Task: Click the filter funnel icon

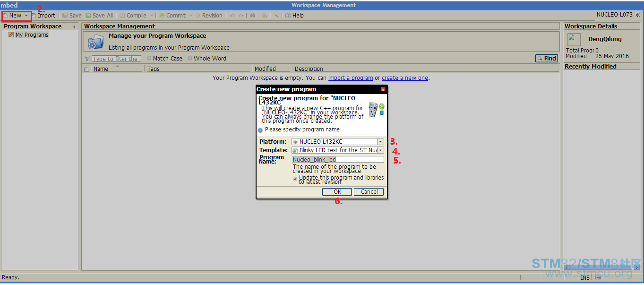Action: tap(87, 59)
